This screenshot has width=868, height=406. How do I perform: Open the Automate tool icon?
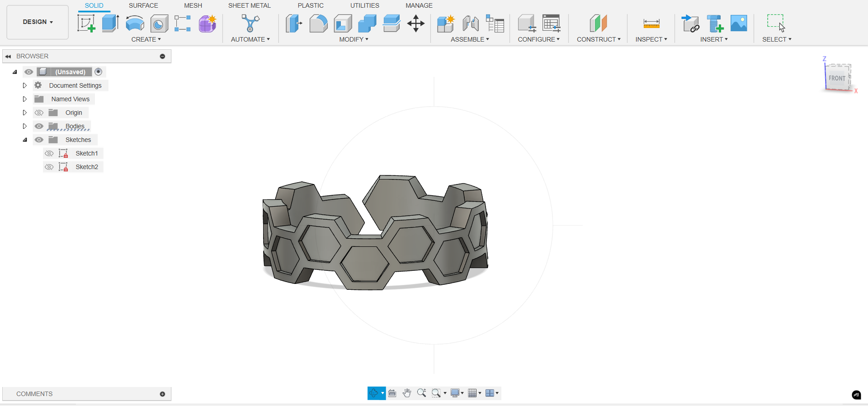click(250, 23)
